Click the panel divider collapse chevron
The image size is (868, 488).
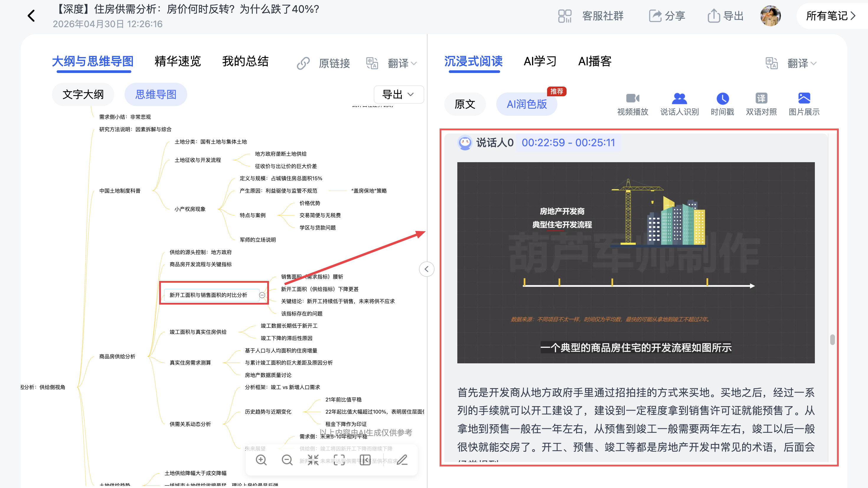[427, 269]
